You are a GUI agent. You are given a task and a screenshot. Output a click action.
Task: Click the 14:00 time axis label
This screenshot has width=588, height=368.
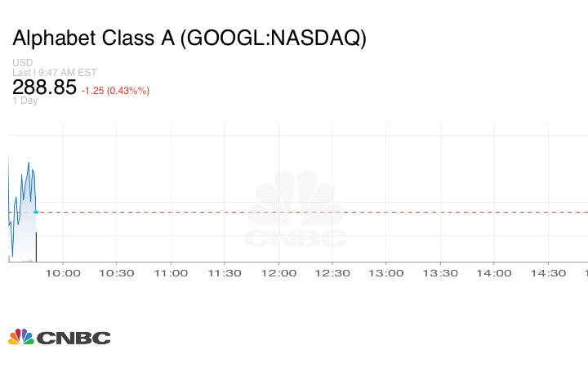tap(494, 273)
